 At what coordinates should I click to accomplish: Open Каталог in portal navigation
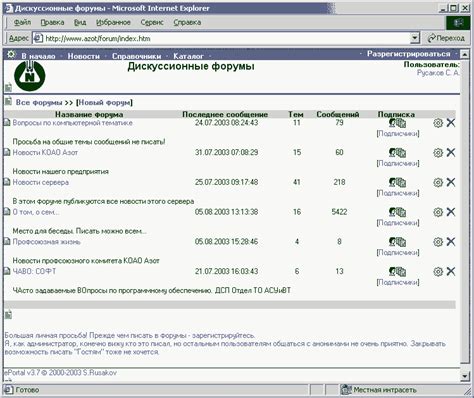click(x=188, y=56)
